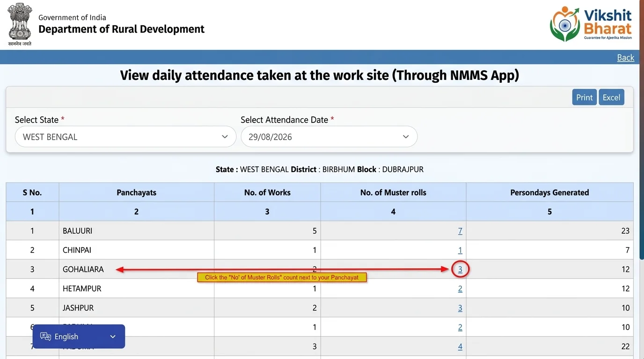Screen dimensions: 644x359
Task: Open muster roll count 2 for HETAMPUR
Action: click(460, 289)
